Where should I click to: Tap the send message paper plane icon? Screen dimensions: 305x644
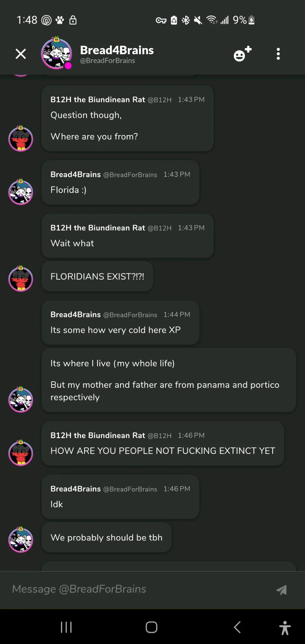pyautogui.click(x=281, y=590)
